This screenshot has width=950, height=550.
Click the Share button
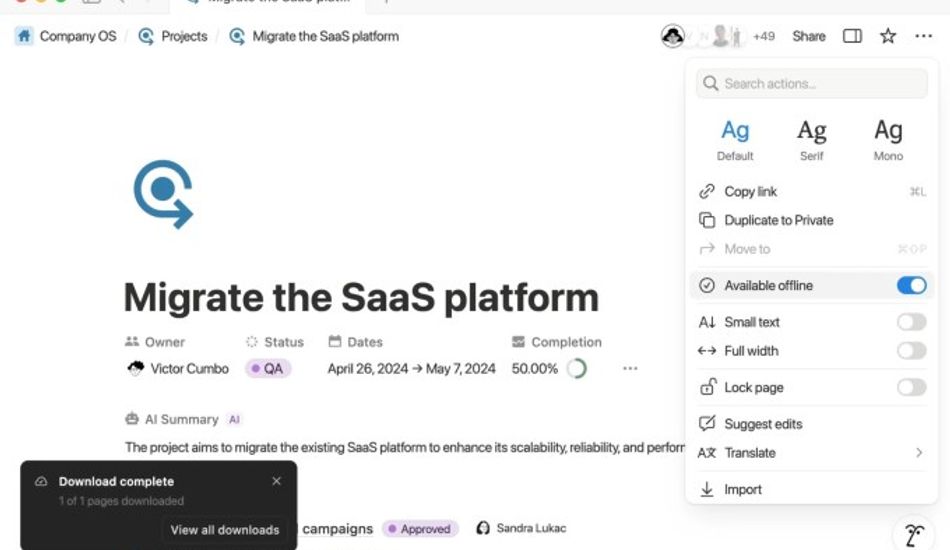[808, 36]
